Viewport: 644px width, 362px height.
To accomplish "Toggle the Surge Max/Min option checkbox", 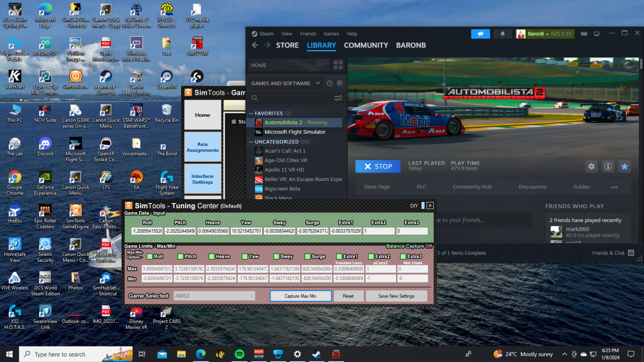I will tap(308, 257).
